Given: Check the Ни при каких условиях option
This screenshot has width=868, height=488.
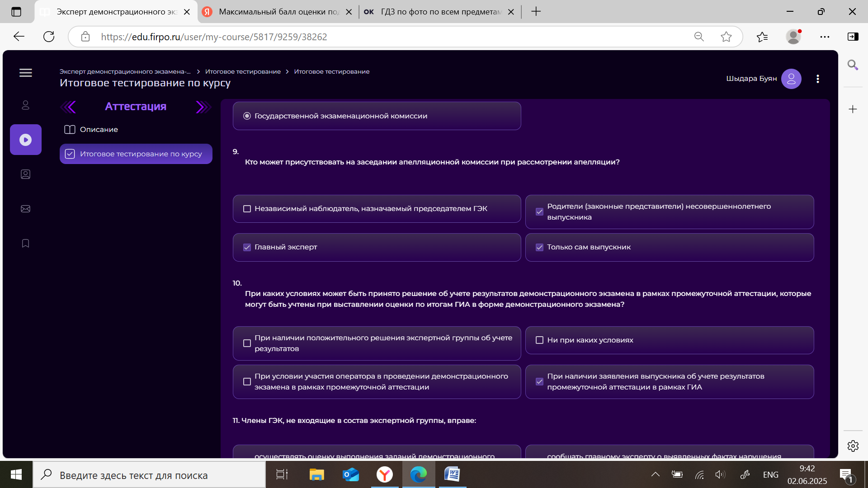Looking at the screenshot, I should (539, 340).
